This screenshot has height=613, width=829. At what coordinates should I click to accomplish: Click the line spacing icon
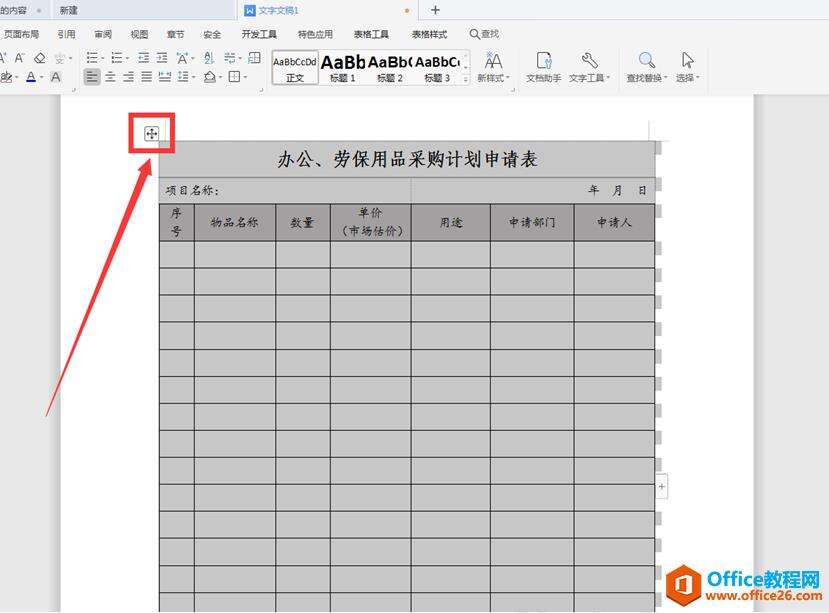point(183,77)
